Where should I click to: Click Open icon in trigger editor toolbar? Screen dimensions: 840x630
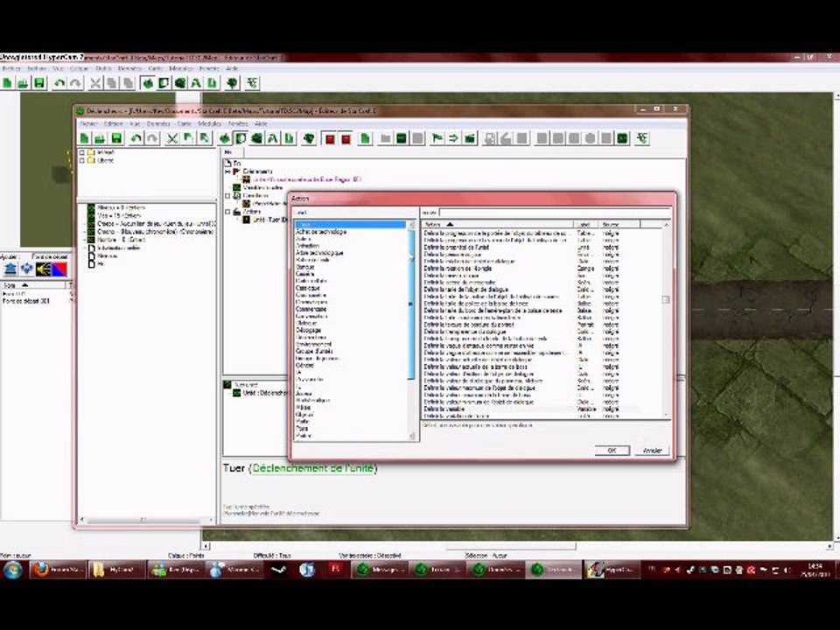[100, 138]
